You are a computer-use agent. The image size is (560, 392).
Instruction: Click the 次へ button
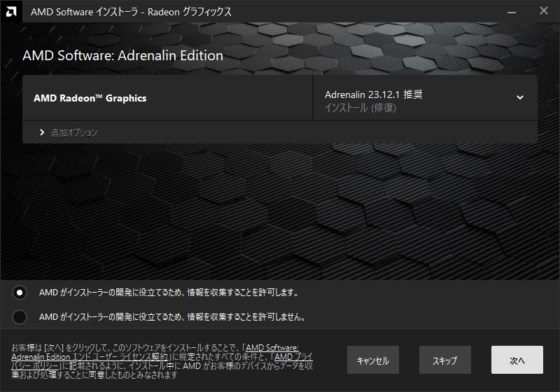click(x=517, y=360)
